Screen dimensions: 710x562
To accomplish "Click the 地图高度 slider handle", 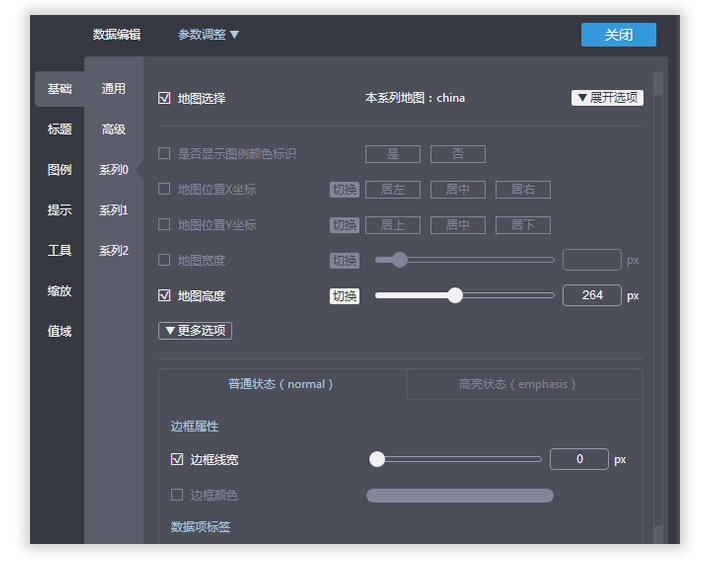I will [x=455, y=295].
